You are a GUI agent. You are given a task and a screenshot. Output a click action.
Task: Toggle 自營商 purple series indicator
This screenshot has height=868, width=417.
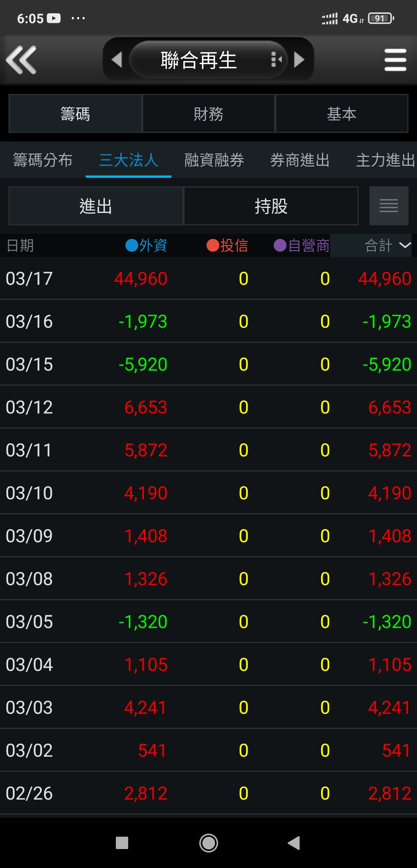pos(280,245)
